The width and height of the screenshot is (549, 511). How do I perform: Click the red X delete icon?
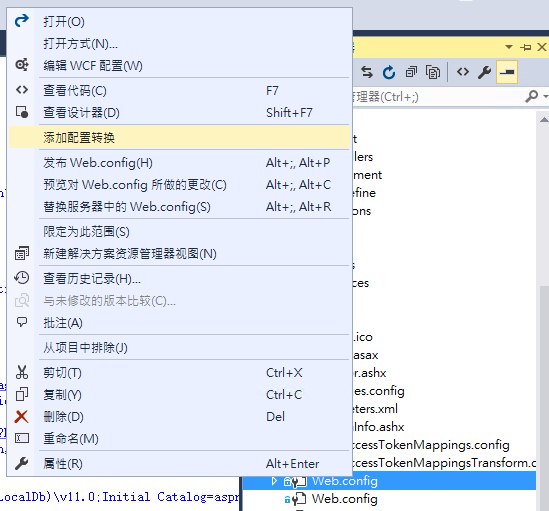[x=22, y=416]
